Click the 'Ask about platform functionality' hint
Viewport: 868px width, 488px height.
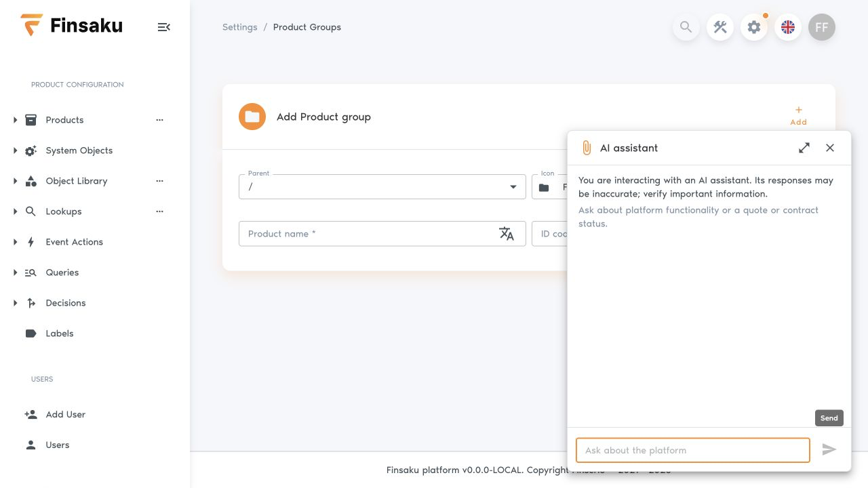pos(698,217)
